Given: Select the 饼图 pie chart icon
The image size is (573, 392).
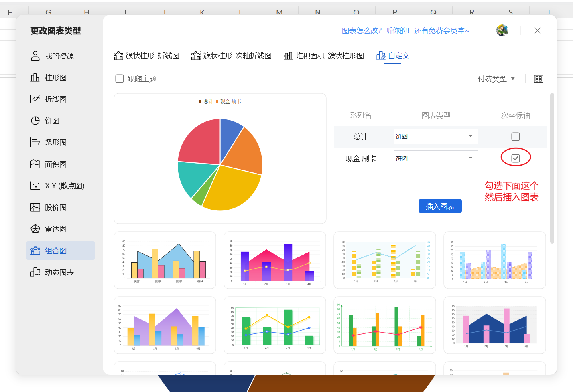Looking at the screenshot, I should [x=35, y=121].
